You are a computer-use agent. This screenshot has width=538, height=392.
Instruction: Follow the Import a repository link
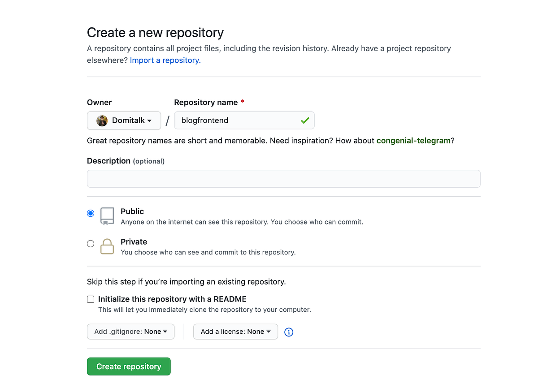tap(164, 60)
